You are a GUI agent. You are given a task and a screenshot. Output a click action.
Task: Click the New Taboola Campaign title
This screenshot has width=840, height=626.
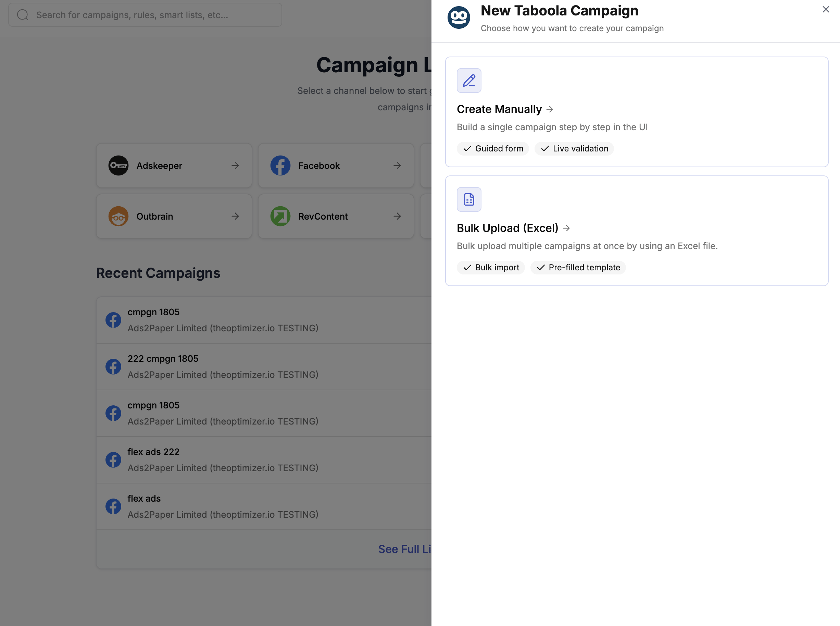559,11
